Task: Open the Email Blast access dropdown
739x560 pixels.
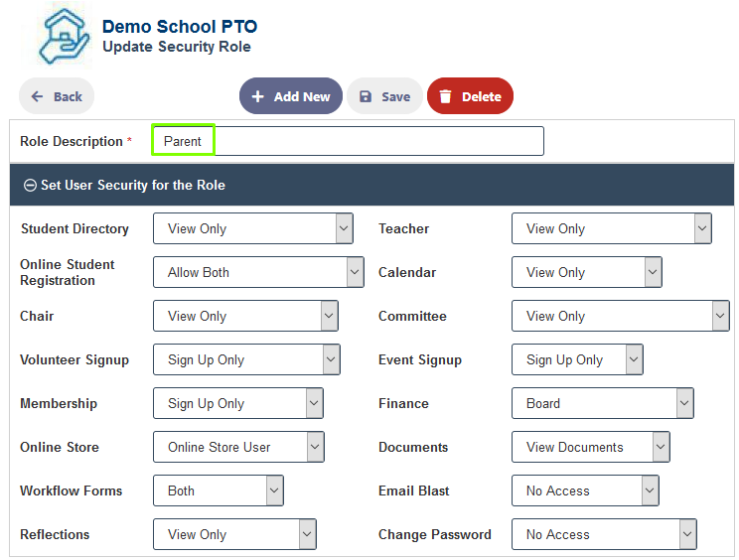Action: tap(585, 490)
